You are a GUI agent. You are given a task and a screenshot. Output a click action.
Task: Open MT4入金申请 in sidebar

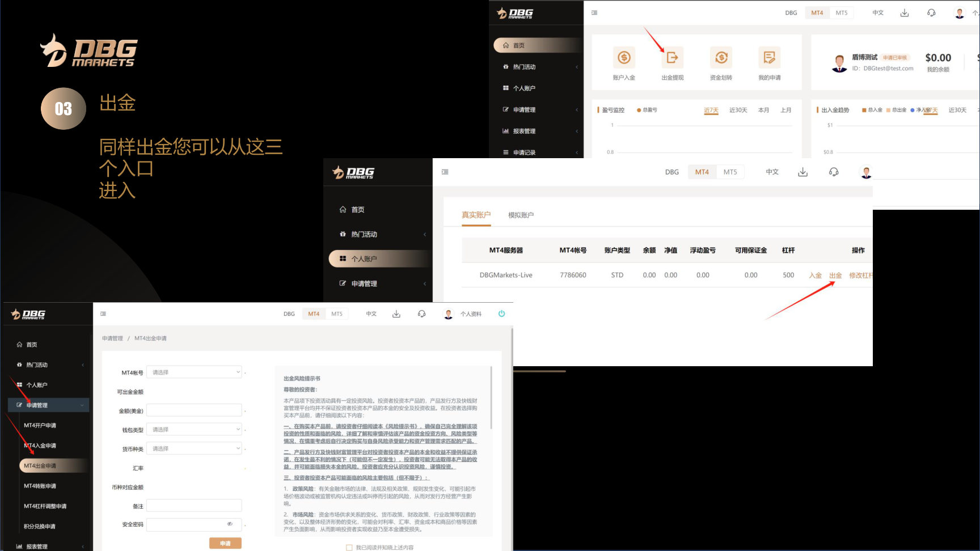[40, 446]
